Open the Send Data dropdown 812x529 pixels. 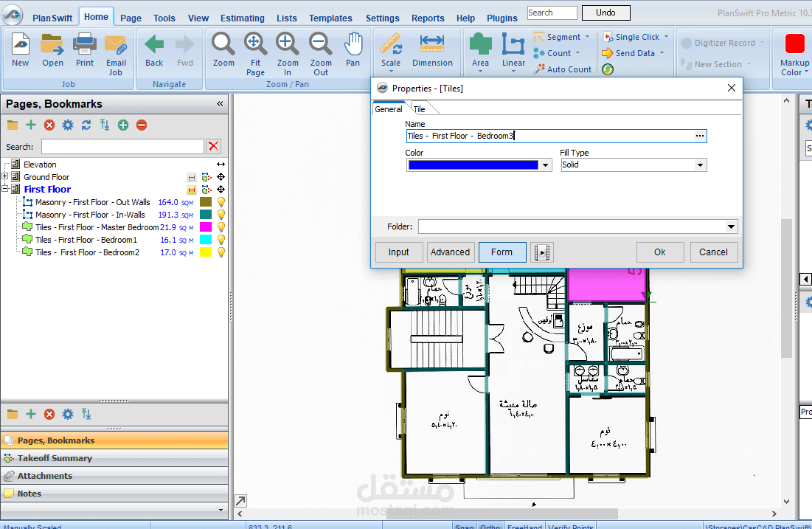point(662,53)
